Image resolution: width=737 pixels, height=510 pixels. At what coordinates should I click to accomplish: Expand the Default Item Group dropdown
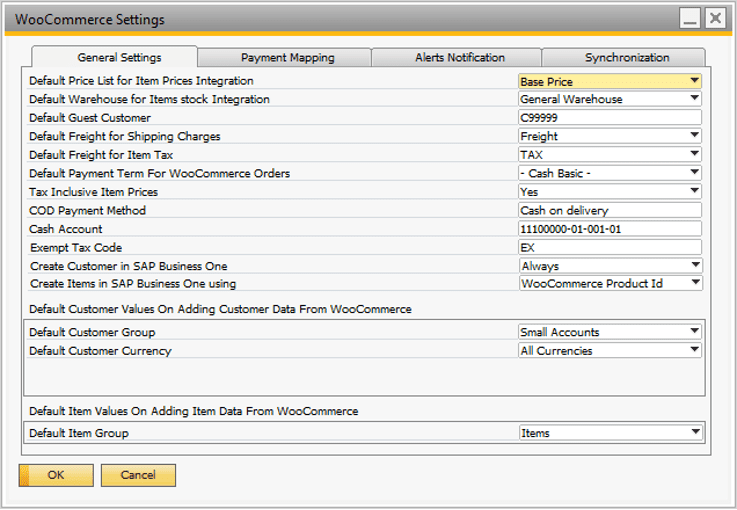click(x=611, y=433)
